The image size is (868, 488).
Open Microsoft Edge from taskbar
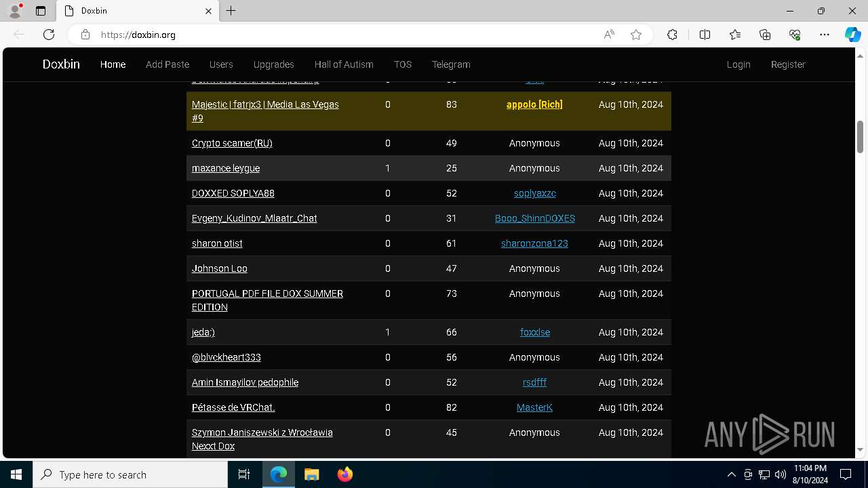279,474
